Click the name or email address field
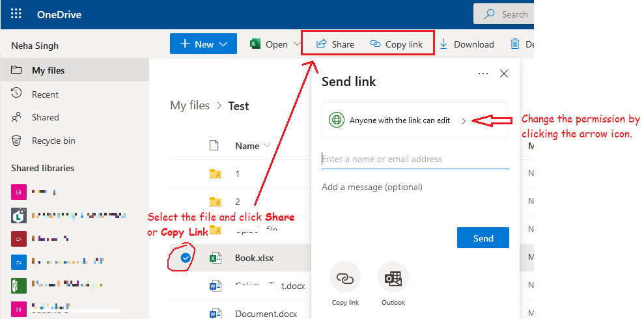Image resolution: width=644 pixels, height=319 pixels. 415,159
